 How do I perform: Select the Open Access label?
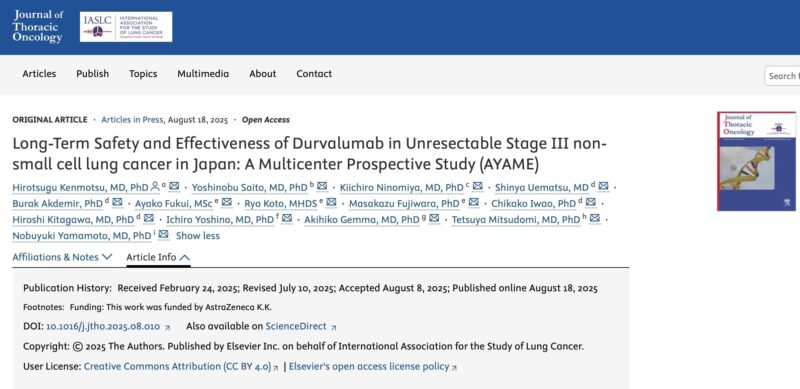coord(265,120)
